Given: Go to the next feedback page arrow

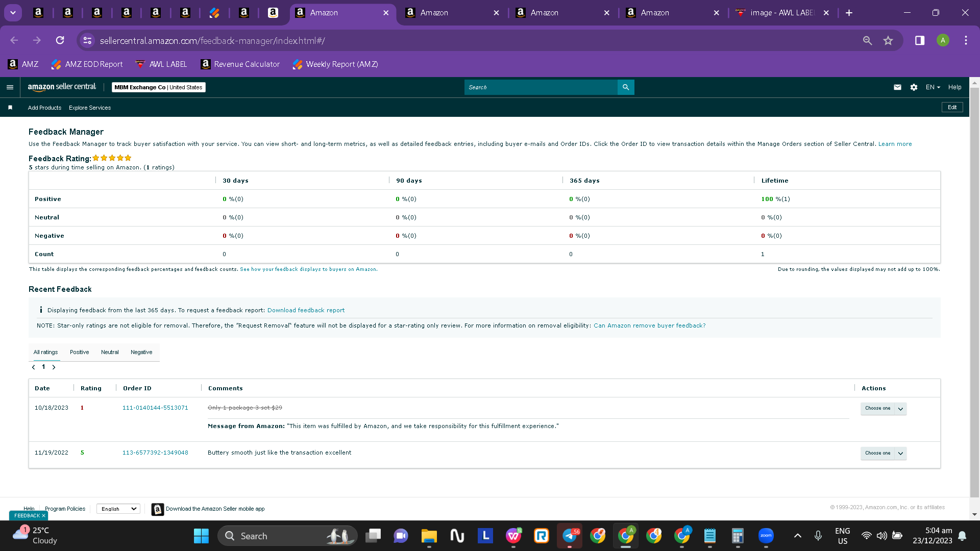Looking at the screenshot, I should point(54,367).
